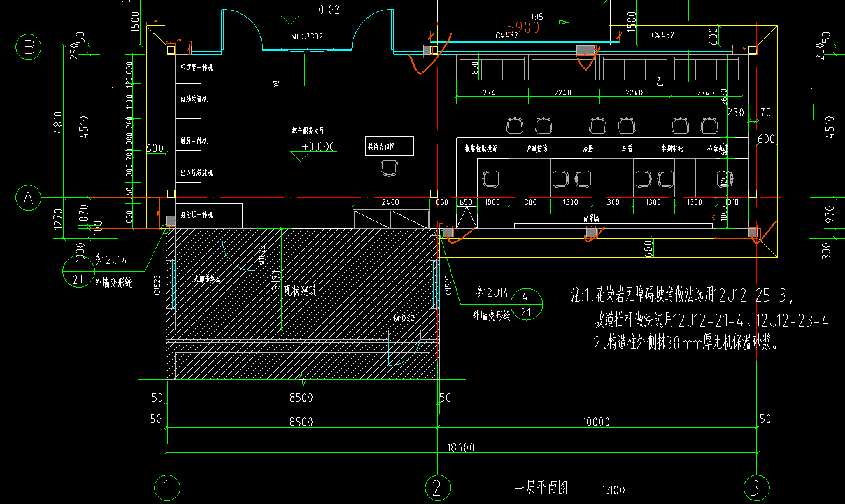Click the 触屏一体机 label
This screenshot has width=845, height=504.
[194, 141]
